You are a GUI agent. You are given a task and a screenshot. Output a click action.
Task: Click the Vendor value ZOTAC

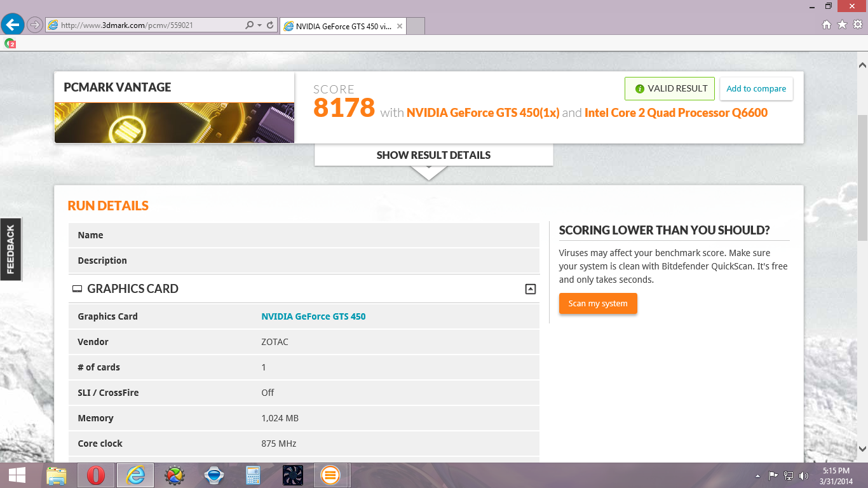pyautogui.click(x=275, y=342)
